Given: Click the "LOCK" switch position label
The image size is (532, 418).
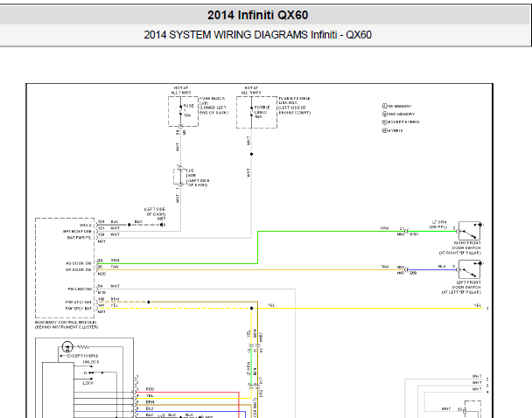Looking at the screenshot, I should click(x=88, y=383).
